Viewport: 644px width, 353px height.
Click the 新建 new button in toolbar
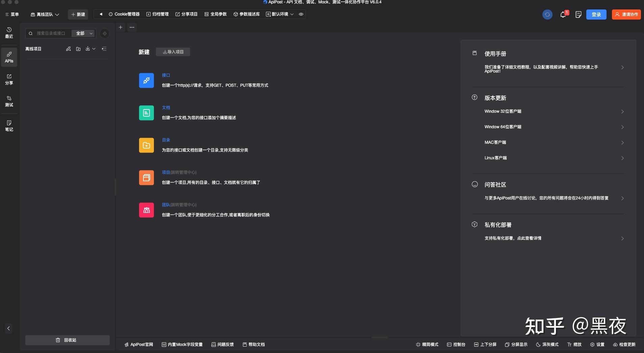78,15
